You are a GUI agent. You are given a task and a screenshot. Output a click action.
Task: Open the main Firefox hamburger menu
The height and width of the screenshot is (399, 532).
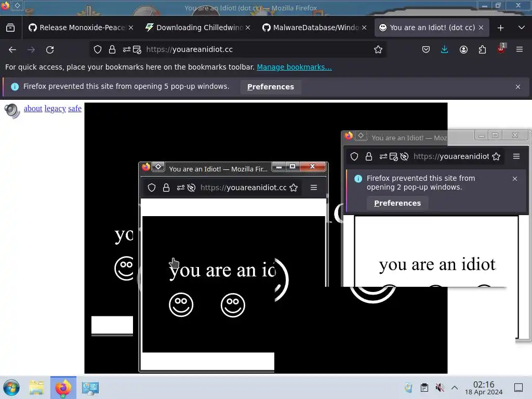520,49
